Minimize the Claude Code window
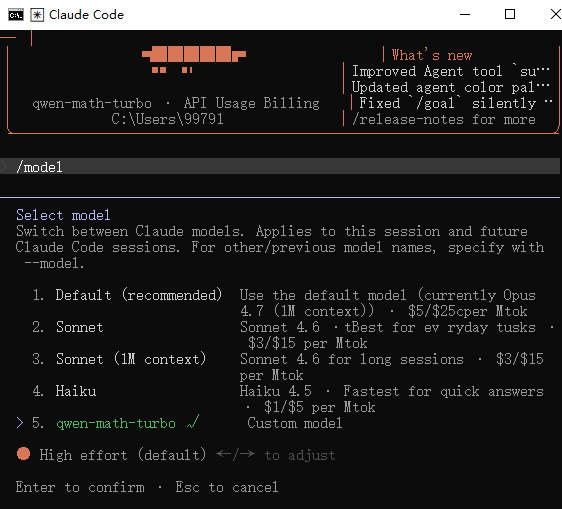The width and height of the screenshot is (562, 509). [x=465, y=15]
